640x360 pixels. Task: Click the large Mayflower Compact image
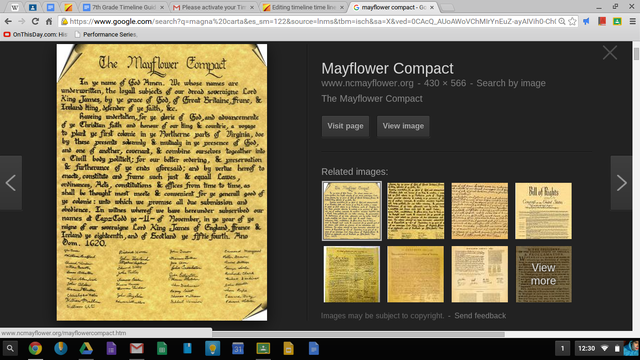(162, 182)
